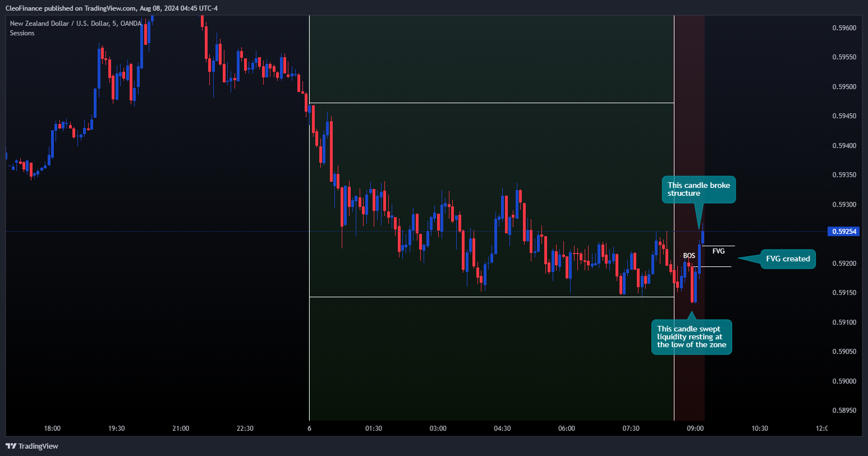Click the Sessions indicator label
Screen dimensions: 868x456
click(x=22, y=33)
